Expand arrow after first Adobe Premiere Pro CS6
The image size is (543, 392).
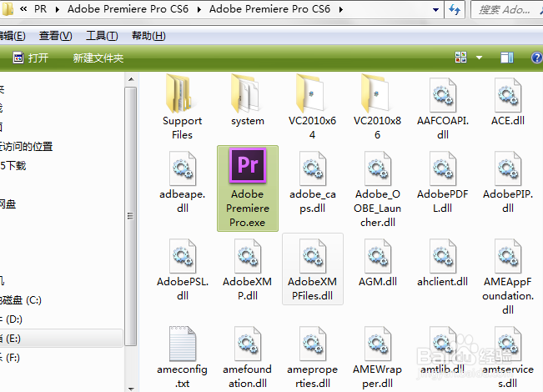pos(199,9)
